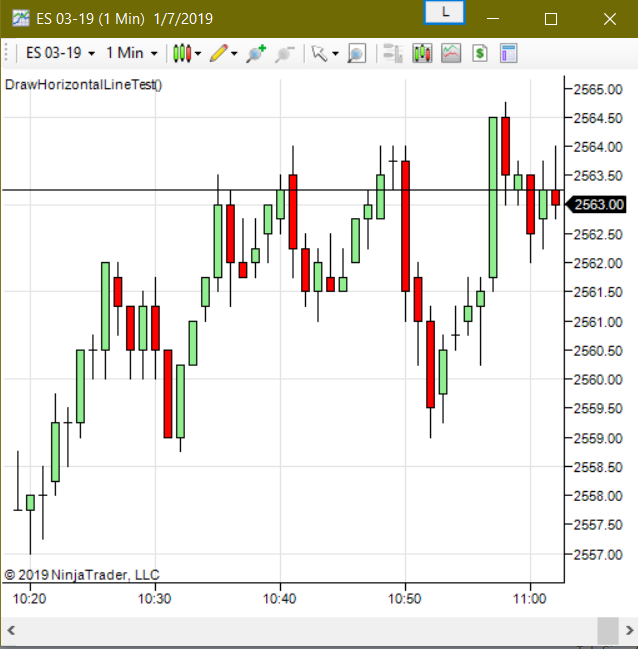
Task: Expand the drawing tools dropdown arrow
Action: pos(234,53)
